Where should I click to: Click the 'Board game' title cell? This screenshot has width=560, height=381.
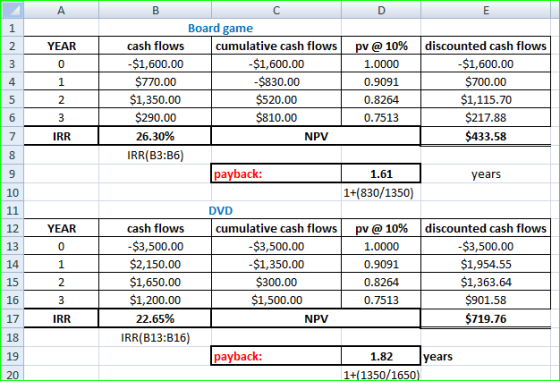220,28
